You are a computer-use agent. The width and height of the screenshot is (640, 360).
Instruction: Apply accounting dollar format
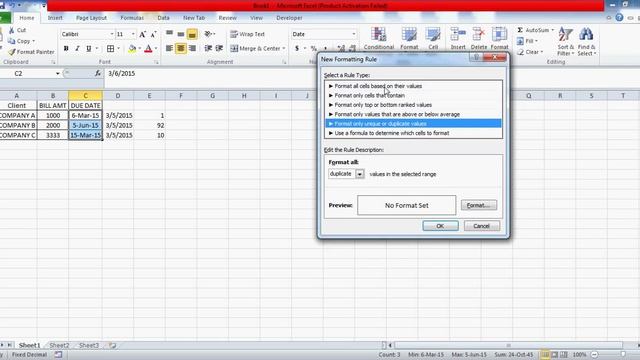[x=297, y=49]
